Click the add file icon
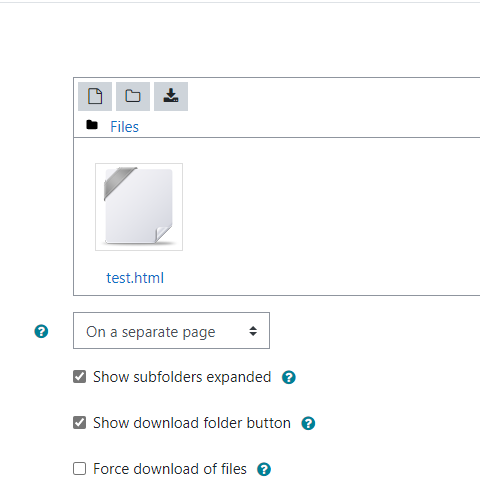Screen dimensions: 480x503 click(95, 96)
